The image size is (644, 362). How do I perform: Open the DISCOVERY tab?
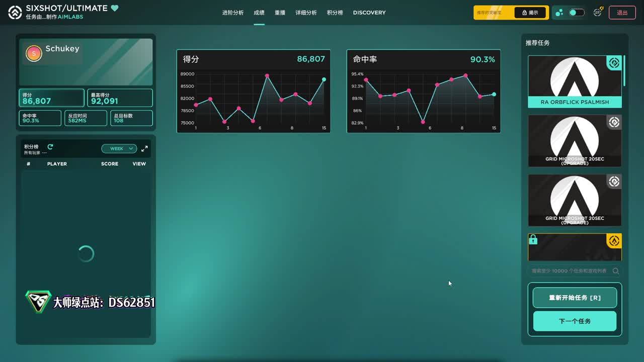click(x=369, y=13)
